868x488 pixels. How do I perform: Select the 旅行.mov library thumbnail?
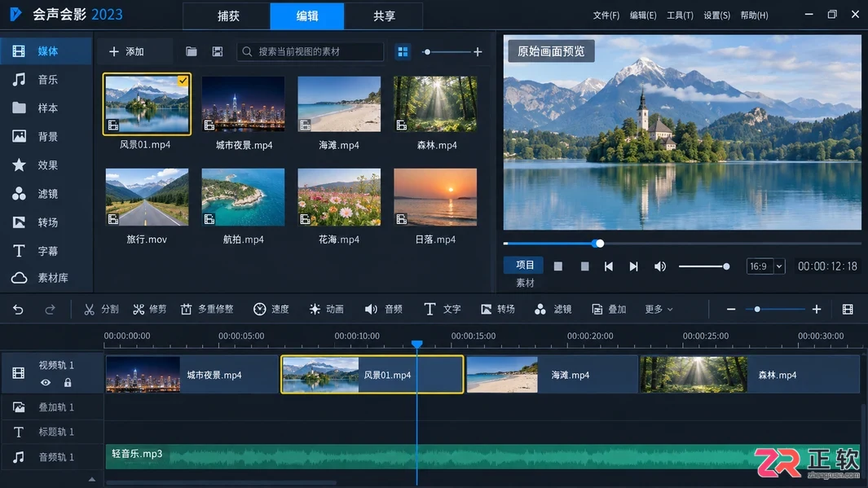click(x=147, y=197)
